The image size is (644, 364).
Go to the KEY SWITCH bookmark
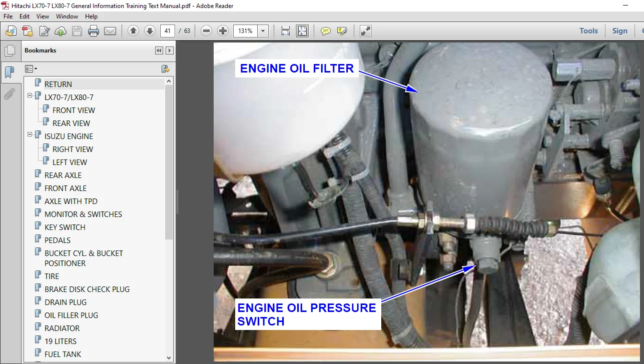point(65,227)
